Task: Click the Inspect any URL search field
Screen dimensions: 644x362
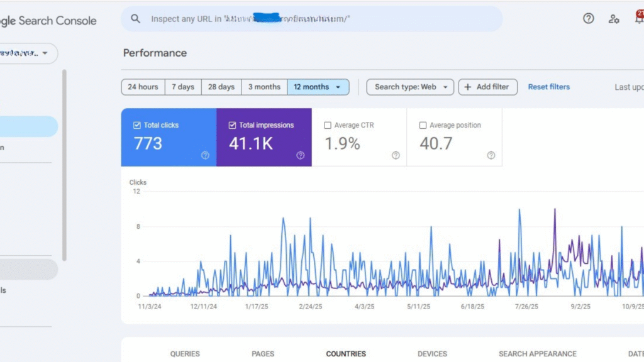Action: pyautogui.click(x=314, y=19)
